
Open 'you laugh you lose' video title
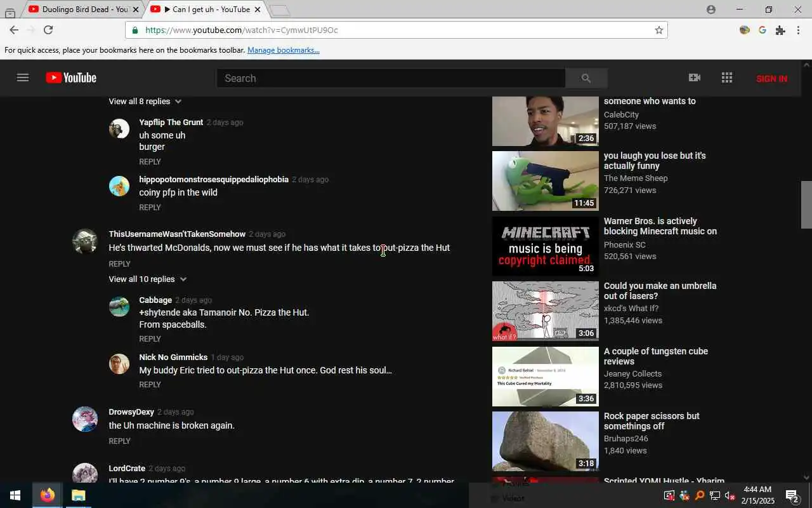pyautogui.click(x=655, y=161)
